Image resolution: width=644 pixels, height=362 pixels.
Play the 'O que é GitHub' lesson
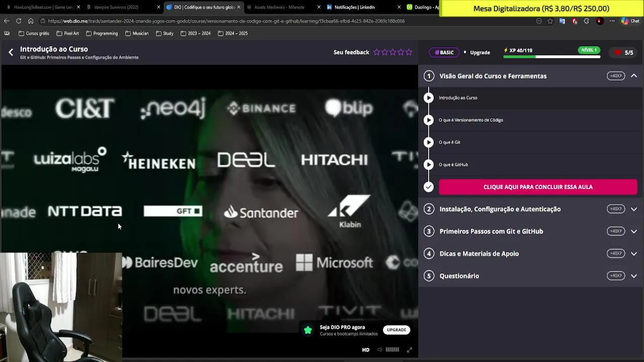pyautogui.click(x=429, y=164)
